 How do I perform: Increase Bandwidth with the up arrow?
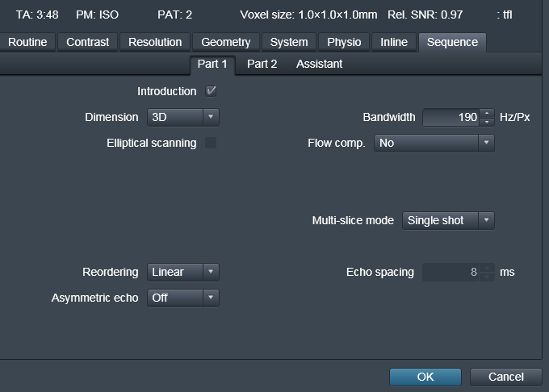tap(487, 113)
